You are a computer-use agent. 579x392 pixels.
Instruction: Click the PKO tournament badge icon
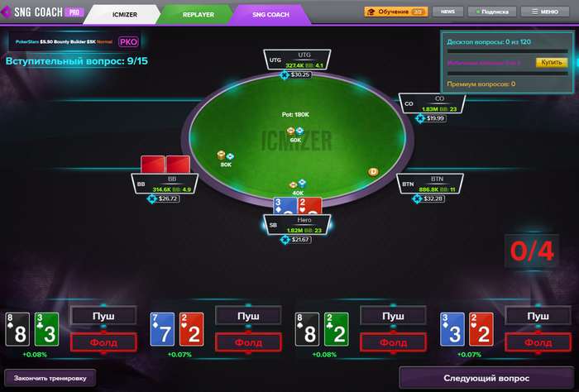tap(128, 41)
